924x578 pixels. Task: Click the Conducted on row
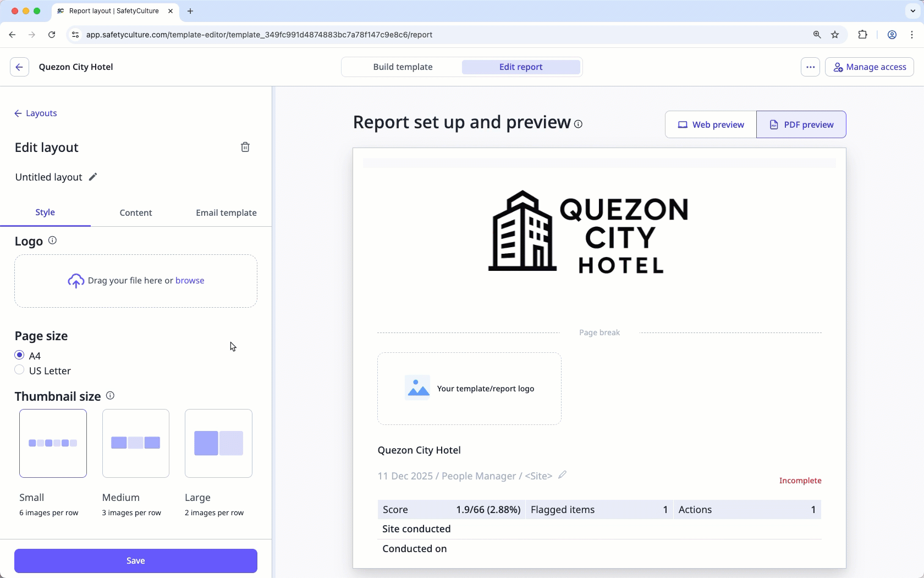pyautogui.click(x=599, y=549)
